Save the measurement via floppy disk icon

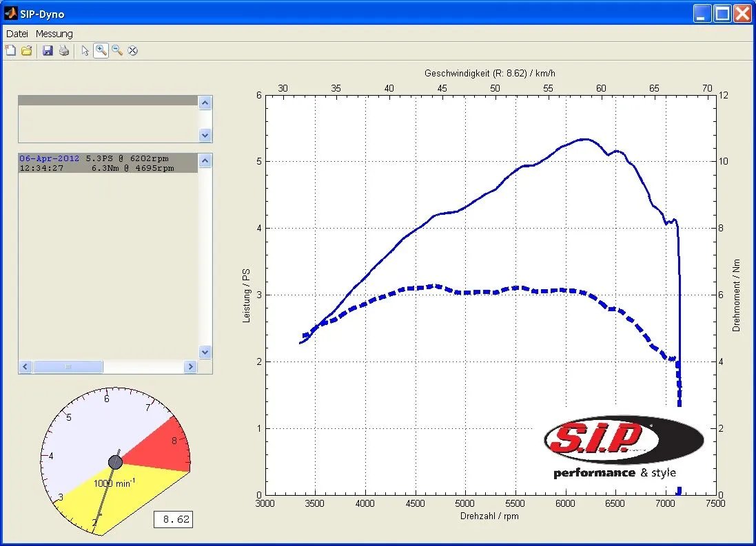[x=48, y=50]
